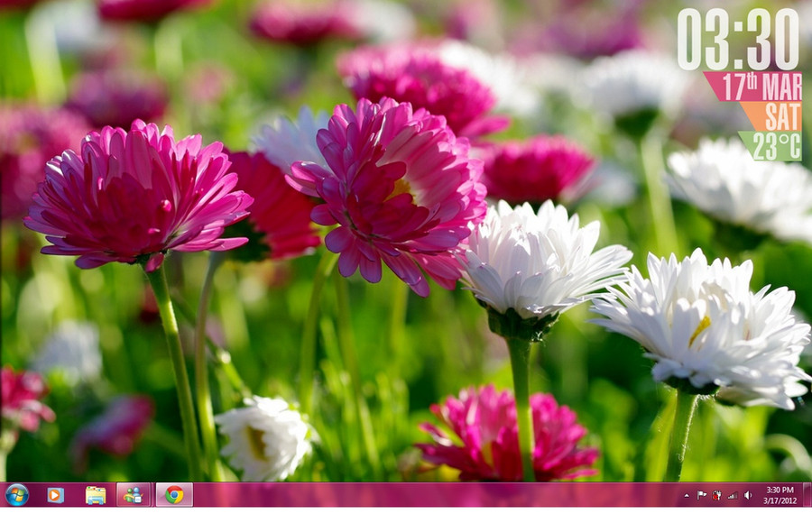This screenshot has height=523, width=812.
Task: Open the volume speaker tray icon
Action: point(748,496)
